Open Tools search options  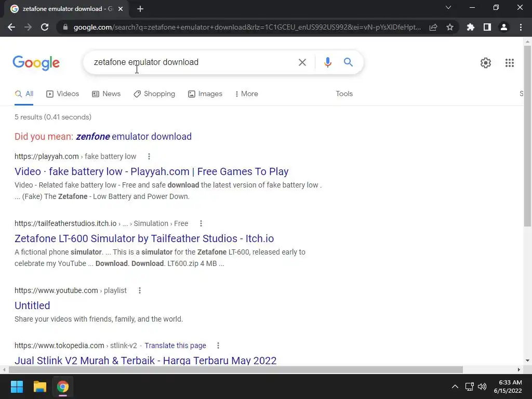(x=344, y=94)
